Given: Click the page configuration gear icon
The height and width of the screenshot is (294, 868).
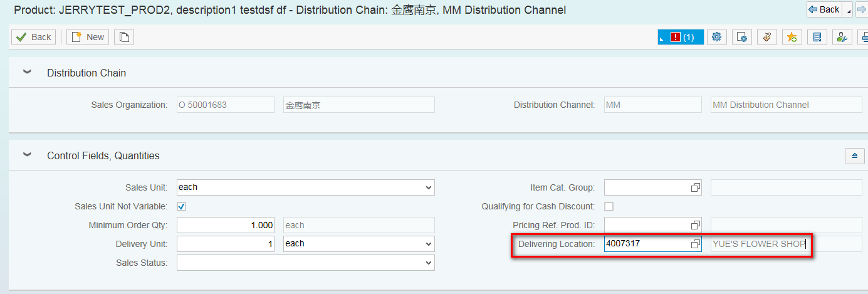Looking at the screenshot, I should [x=742, y=37].
